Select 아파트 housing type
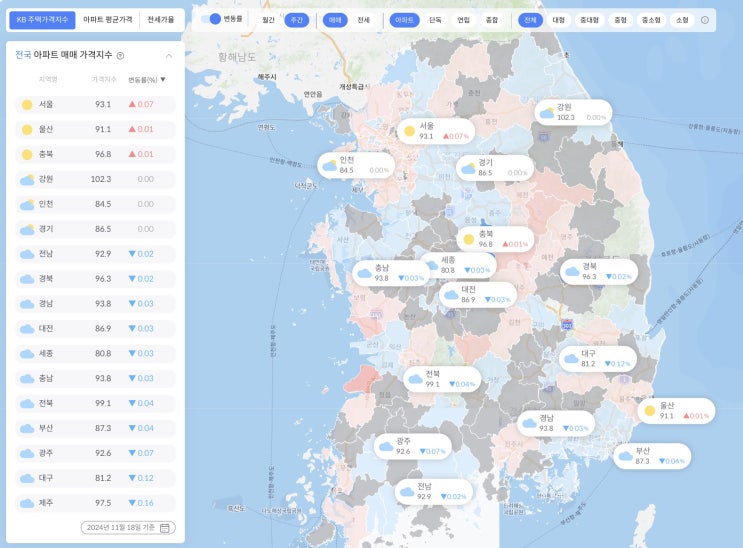 tap(404, 20)
